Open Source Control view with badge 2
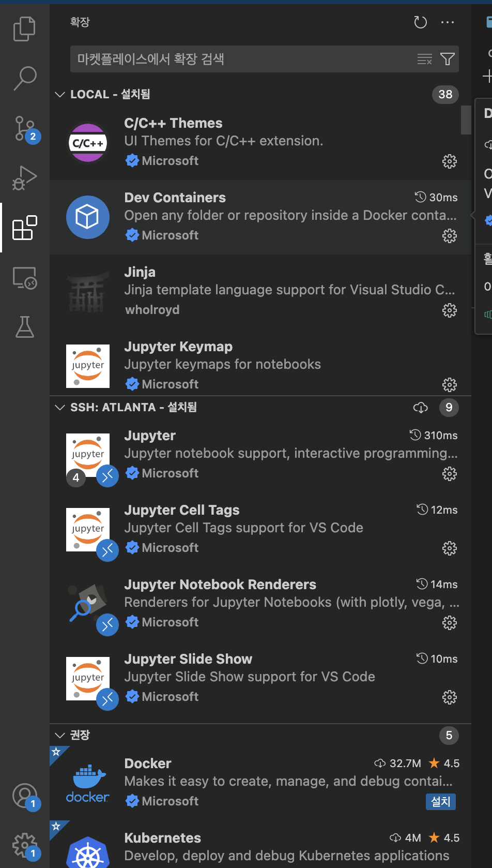 point(24,129)
